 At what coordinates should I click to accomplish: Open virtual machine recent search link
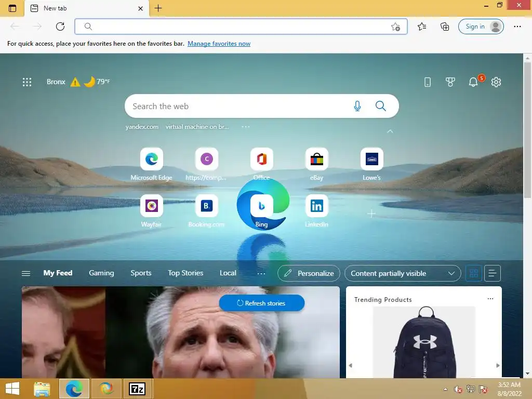point(197,127)
